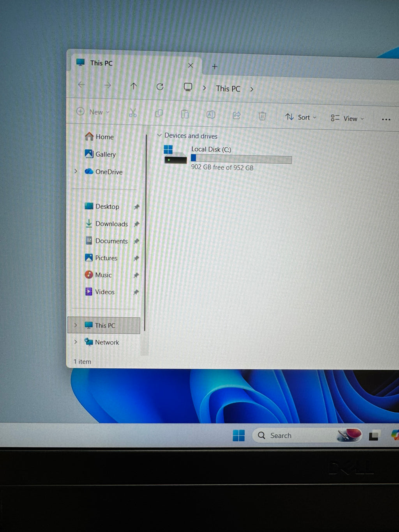The image size is (399, 532).
Task: Collapse the Devices and drives group
Action: [x=159, y=135]
